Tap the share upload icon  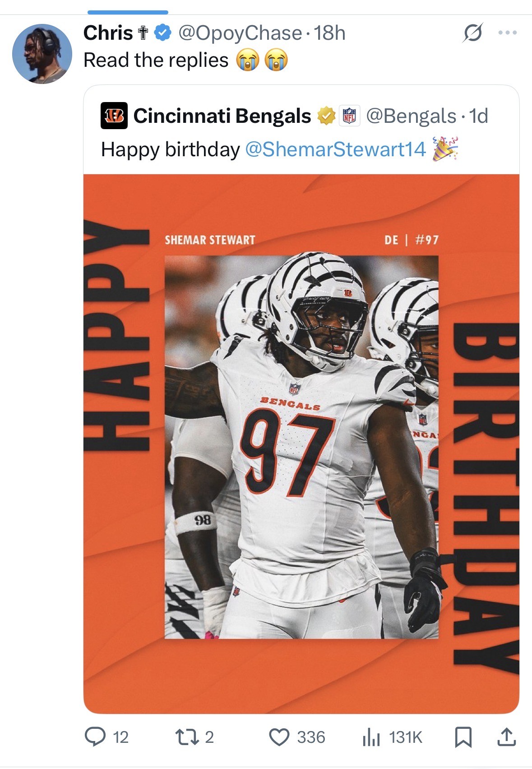tap(506, 737)
